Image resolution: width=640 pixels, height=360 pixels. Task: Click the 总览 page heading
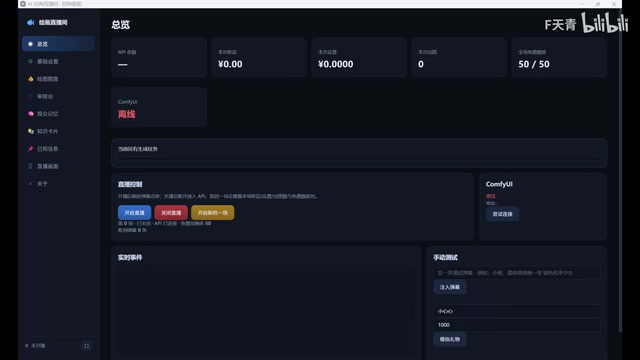(x=121, y=24)
